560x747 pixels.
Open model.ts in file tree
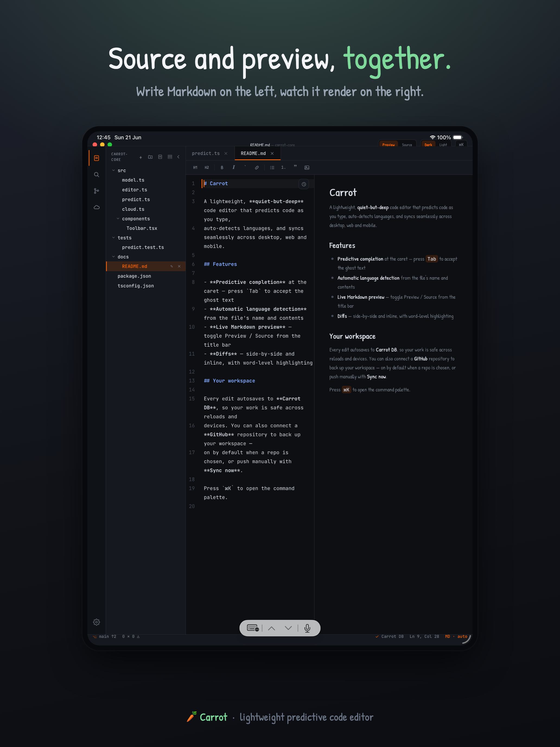133,180
